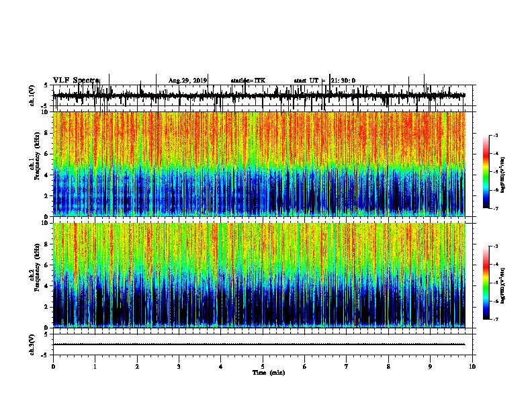Click the "4" kHz tick on ch.2 spectrogram
This screenshot has height=411, width=532.
(47, 286)
